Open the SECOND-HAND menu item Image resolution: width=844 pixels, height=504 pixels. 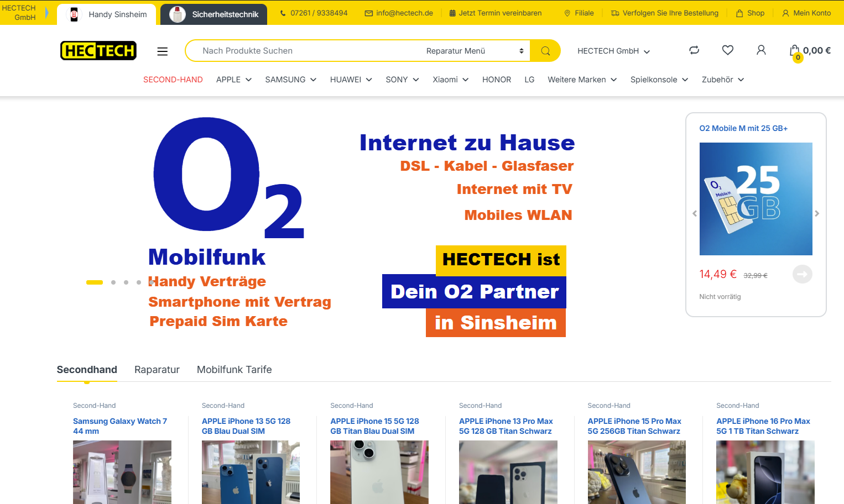173,80
